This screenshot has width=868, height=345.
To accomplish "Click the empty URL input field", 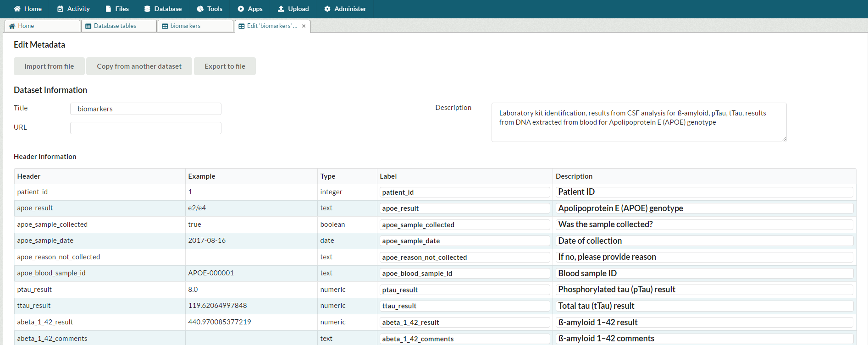I will point(145,128).
